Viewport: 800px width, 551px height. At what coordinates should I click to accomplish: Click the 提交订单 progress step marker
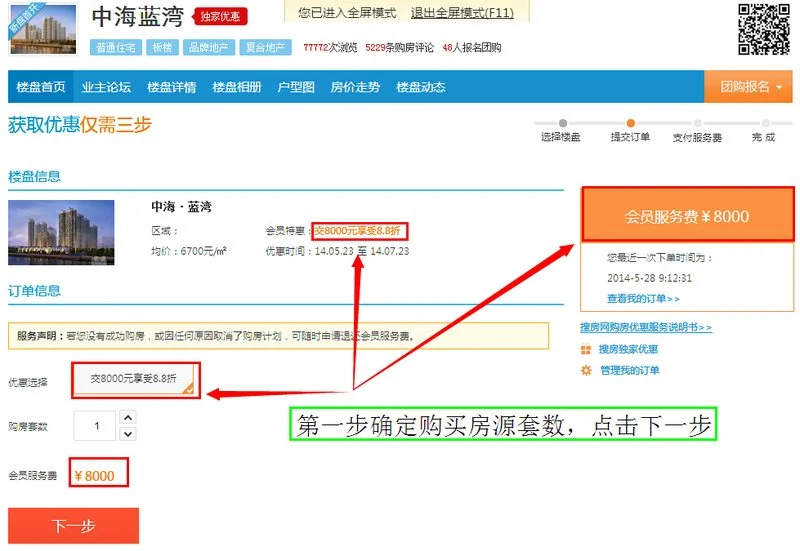click(631, 123)
